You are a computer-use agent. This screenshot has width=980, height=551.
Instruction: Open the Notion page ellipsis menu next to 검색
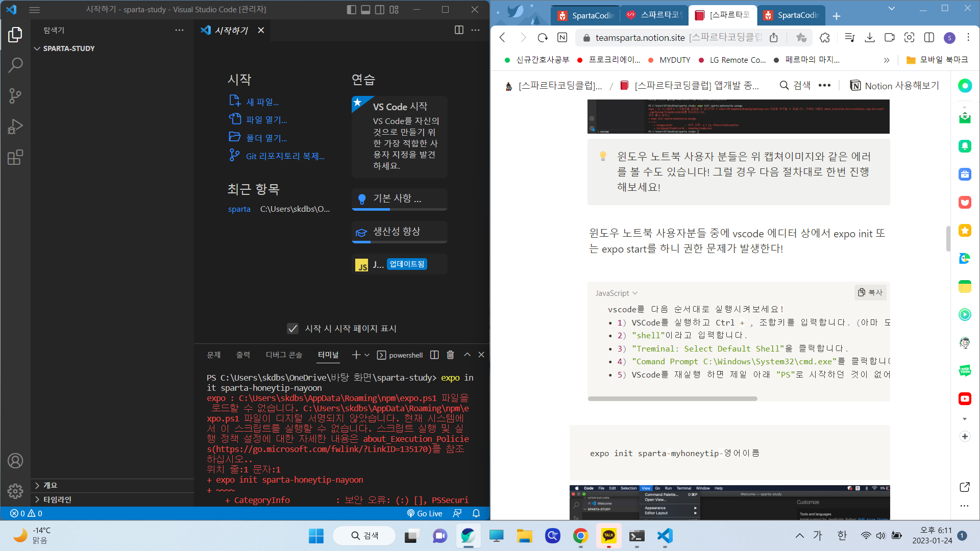click(x=824, y=85)
